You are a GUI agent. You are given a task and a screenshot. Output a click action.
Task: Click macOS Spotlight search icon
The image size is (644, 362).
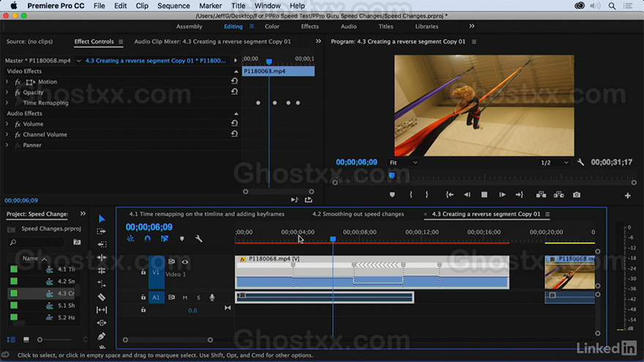[612, 6]
